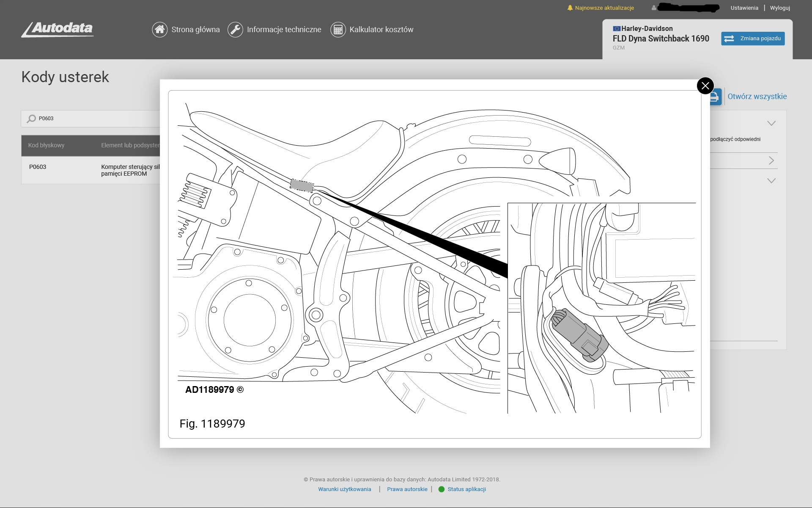
Task: Click the Autodata logo
Action: [58, 29]
